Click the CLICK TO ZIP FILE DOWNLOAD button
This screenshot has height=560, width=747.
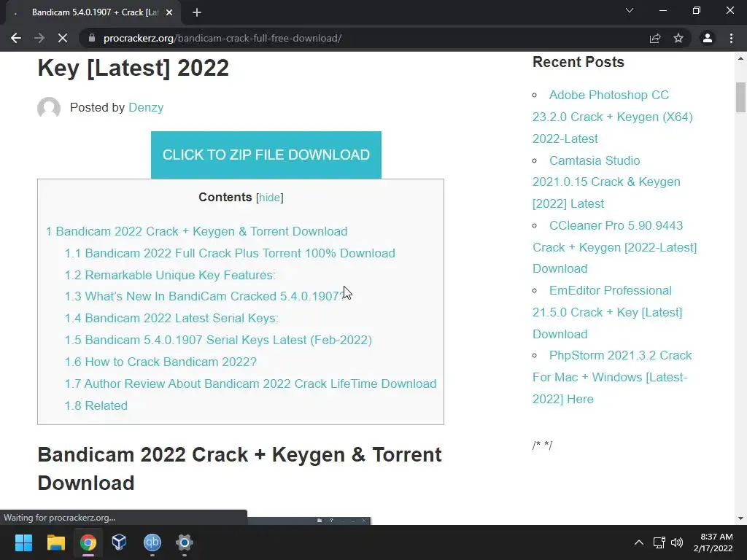click(x=266, y=155)
